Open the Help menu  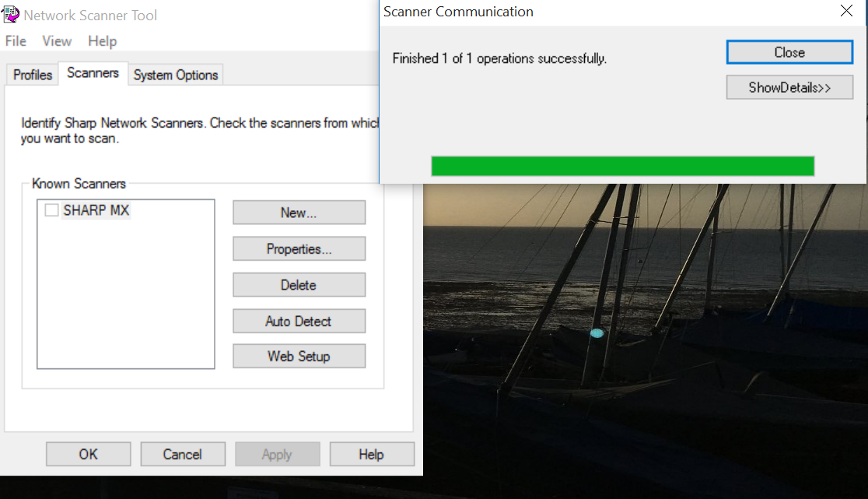click(102, 41)
